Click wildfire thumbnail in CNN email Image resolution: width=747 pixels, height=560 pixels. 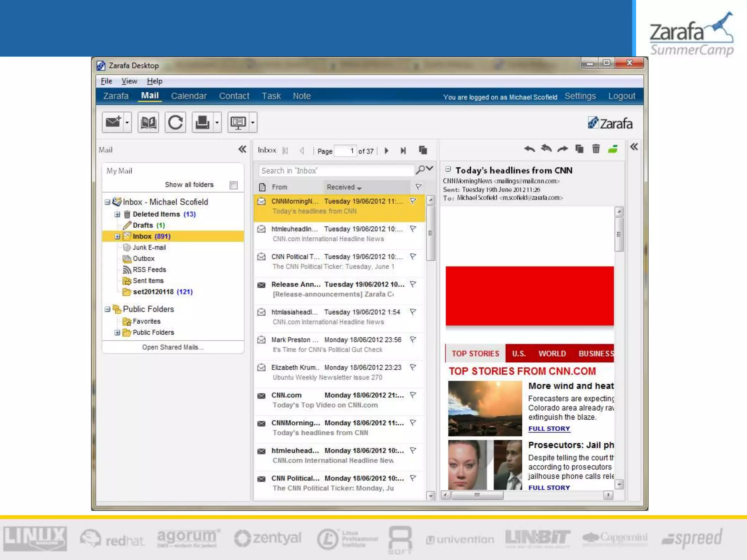point(485,408)
